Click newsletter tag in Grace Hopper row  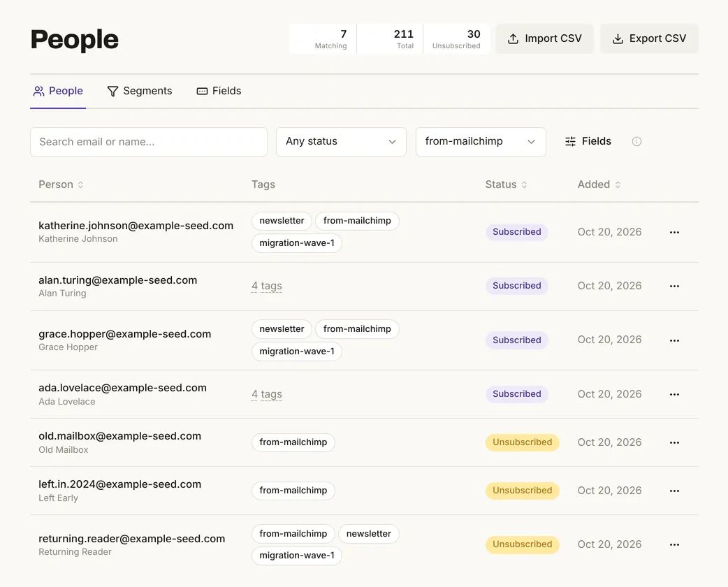point(282,329)
